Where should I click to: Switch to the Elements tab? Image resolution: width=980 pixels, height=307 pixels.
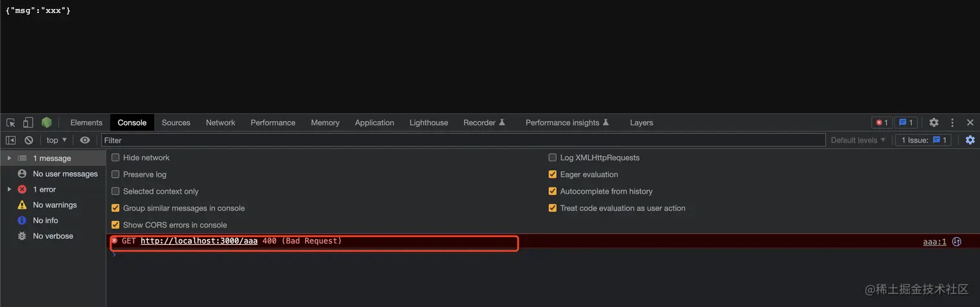pyautogui.click(x=86, y=122)
